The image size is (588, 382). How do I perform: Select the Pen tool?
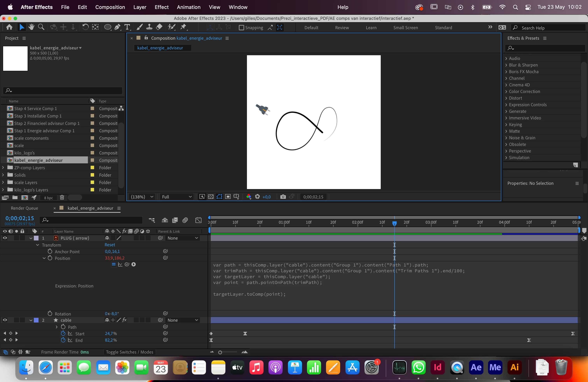click(117, 27)
